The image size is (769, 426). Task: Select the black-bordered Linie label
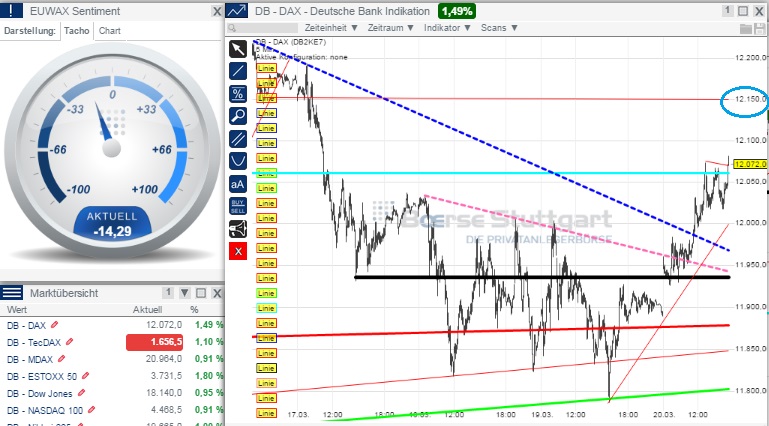tap(266, 368)
